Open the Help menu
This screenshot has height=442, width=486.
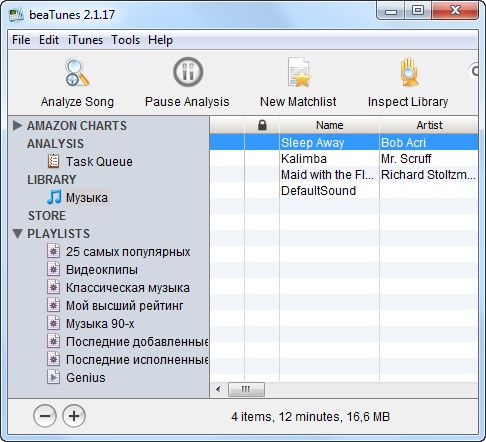[x=161, y=40]
